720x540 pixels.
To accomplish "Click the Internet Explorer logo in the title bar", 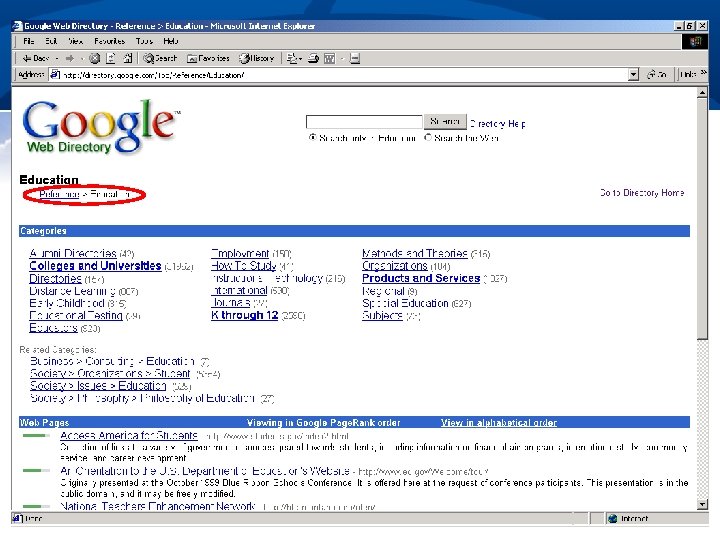I will [x=17, y=26].
